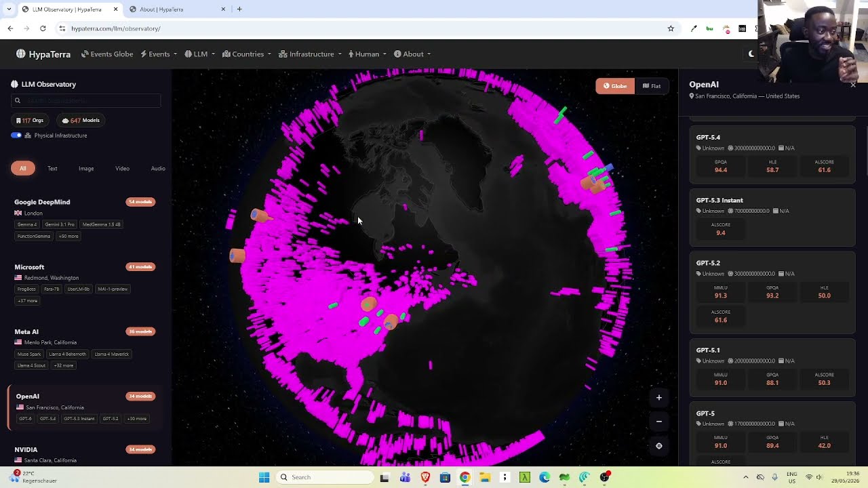This screenshot has width=868, height=488.
Task: Open Google Chrome from taskbar
Action: (465, 477)
